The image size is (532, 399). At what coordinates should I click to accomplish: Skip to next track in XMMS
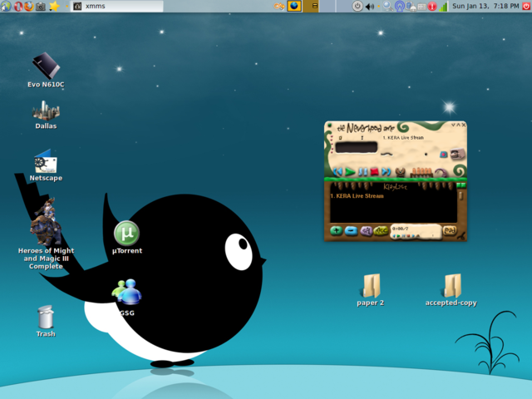386,172
